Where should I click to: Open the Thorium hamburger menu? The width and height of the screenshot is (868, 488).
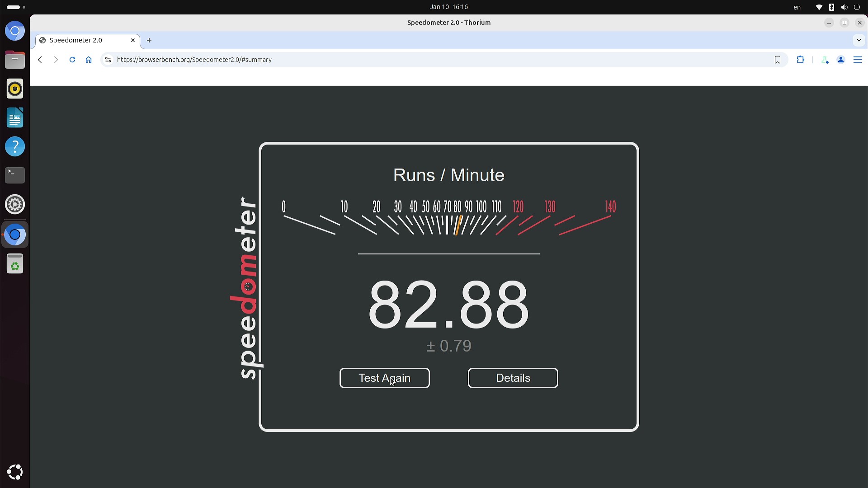click(858, 60)
